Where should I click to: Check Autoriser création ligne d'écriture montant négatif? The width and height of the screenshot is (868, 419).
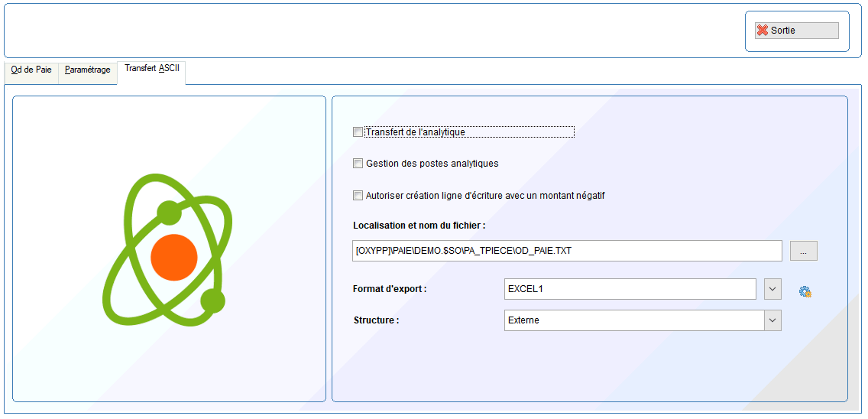[x=358, y=195]
